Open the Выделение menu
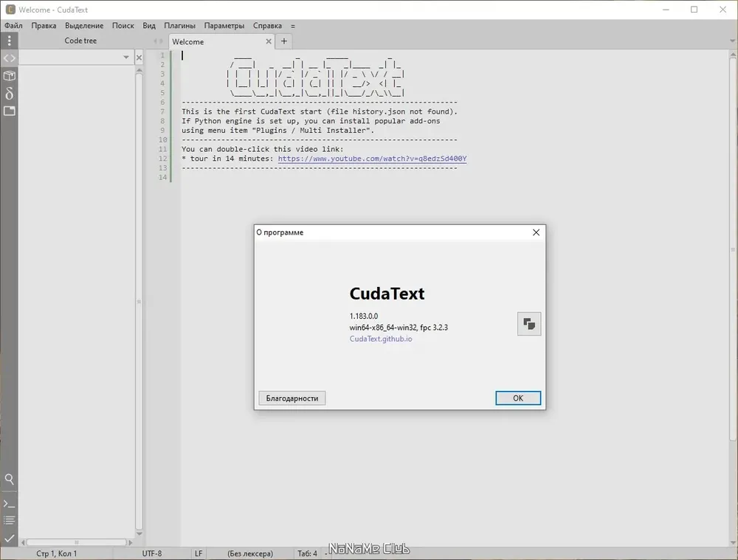This screenshot has height=560, width=738. point(84,26)
